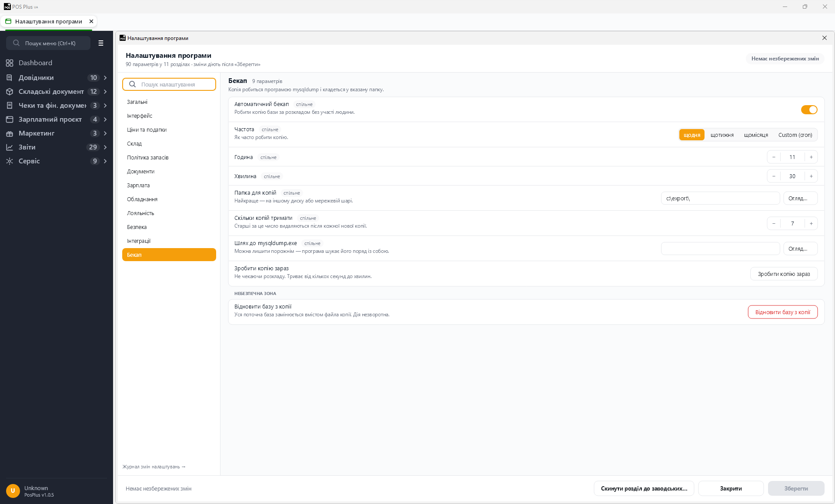Disable the Автоматичний бекап switch
The height and width of the screenshot is (504, 835).
pos(809,109)
